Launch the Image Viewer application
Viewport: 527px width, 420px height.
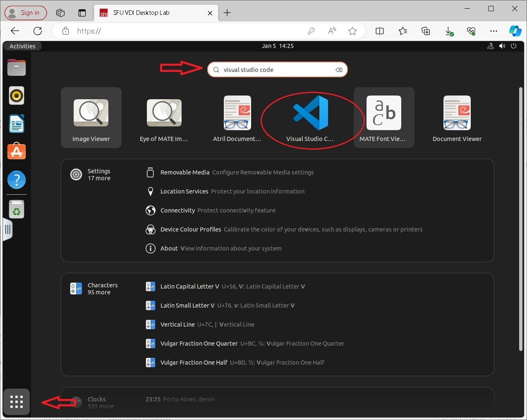tap(91, 118)
